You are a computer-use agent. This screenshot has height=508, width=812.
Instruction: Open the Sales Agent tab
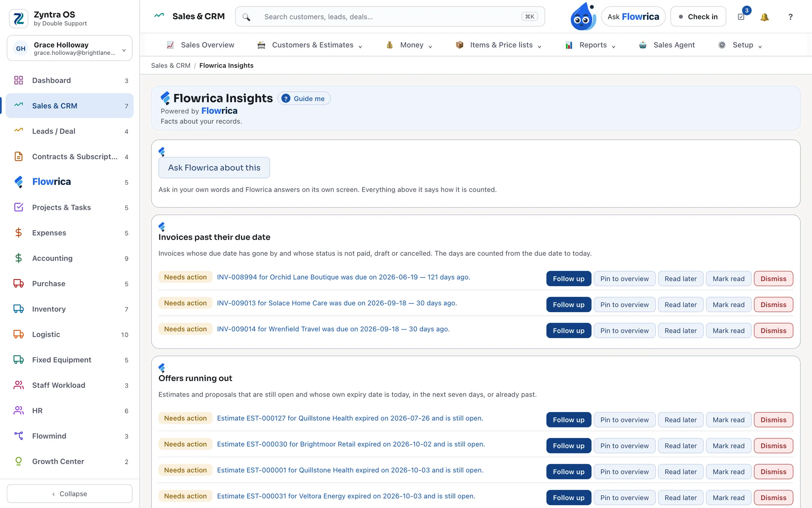[x=667, y=45]
